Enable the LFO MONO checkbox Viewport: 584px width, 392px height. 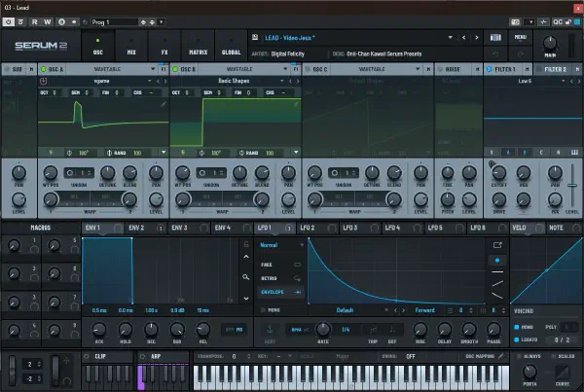pos(264,310)
